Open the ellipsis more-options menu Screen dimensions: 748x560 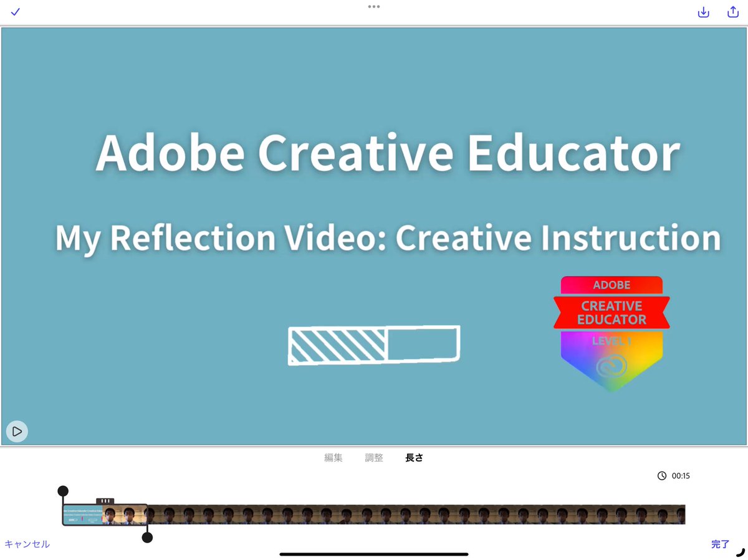point(373,6)
